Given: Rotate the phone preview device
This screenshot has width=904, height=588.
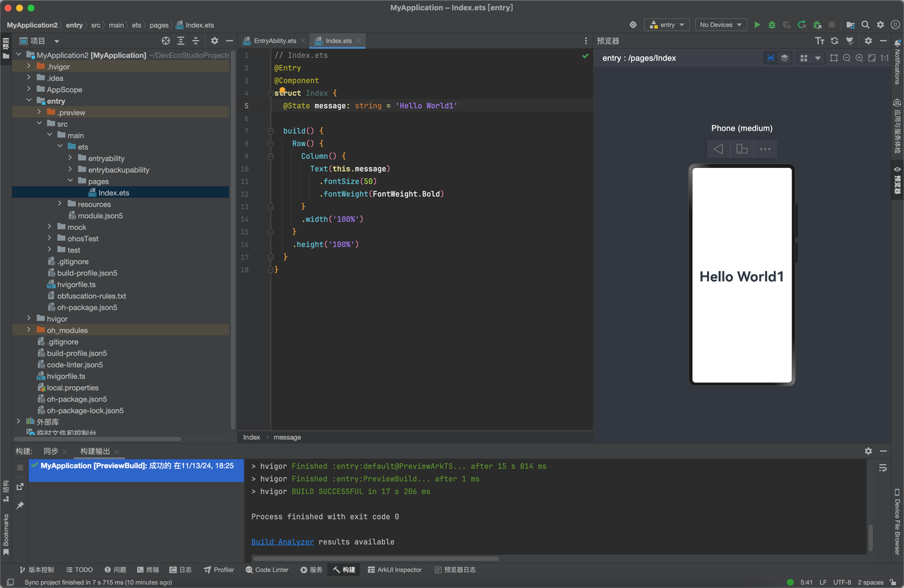Looking at the screenshot, I should (x=742, y=148).
